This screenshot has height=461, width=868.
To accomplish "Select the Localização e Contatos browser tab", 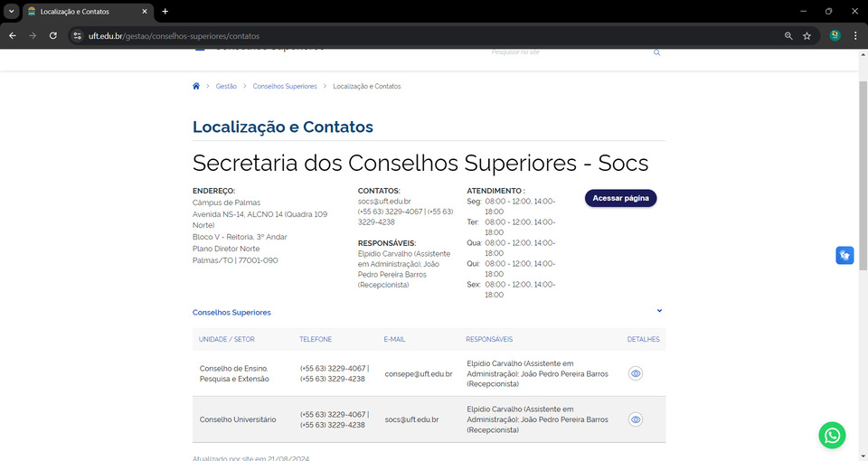I will [x=86, y=11].
